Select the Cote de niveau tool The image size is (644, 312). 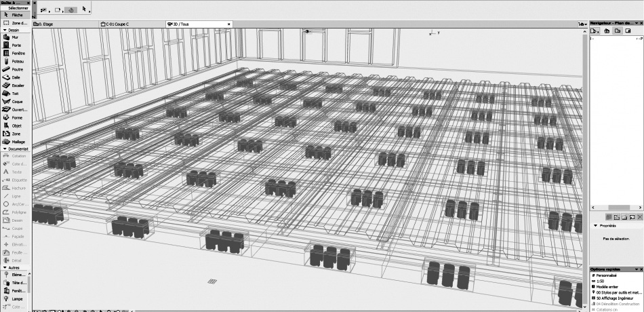tap(15, 164)
